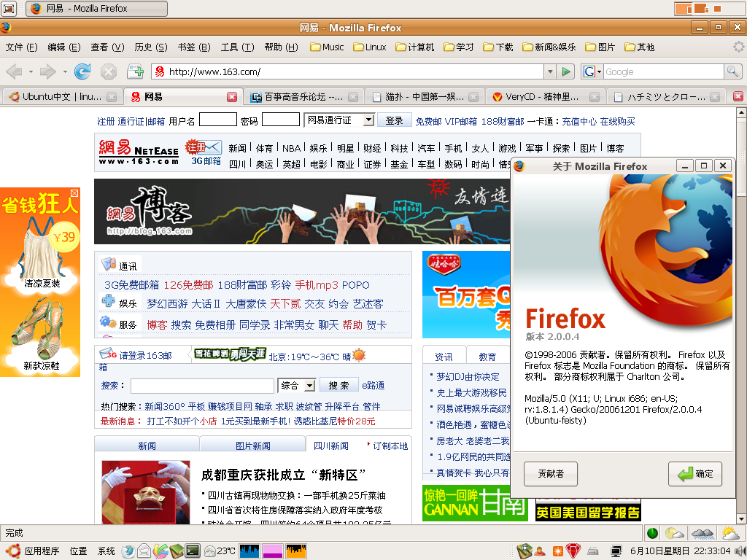The width and height of the screenshot is (747, 560).
Task: Open the 下载 bookmarks folder
Action: click(x=498, y=47)
